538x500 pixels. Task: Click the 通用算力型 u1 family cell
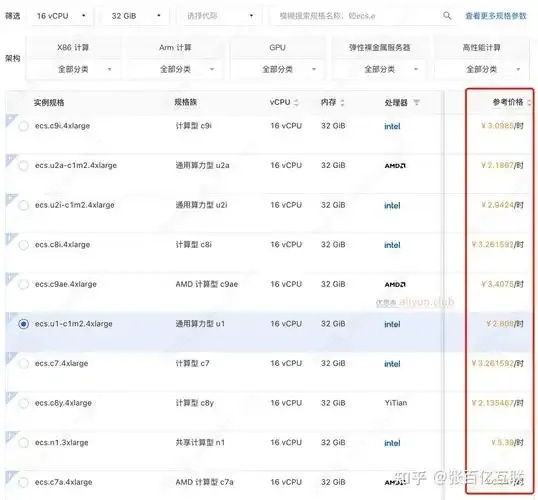(x=200, y=324)
